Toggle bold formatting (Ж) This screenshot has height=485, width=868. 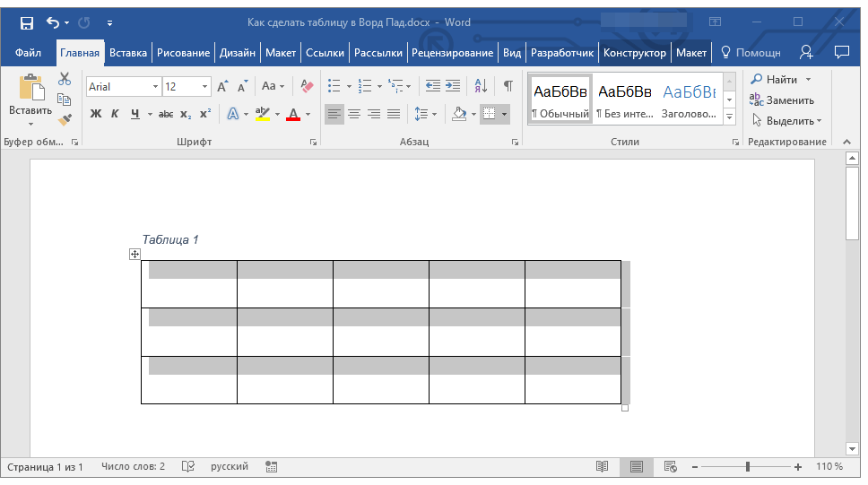pos(96,114)
